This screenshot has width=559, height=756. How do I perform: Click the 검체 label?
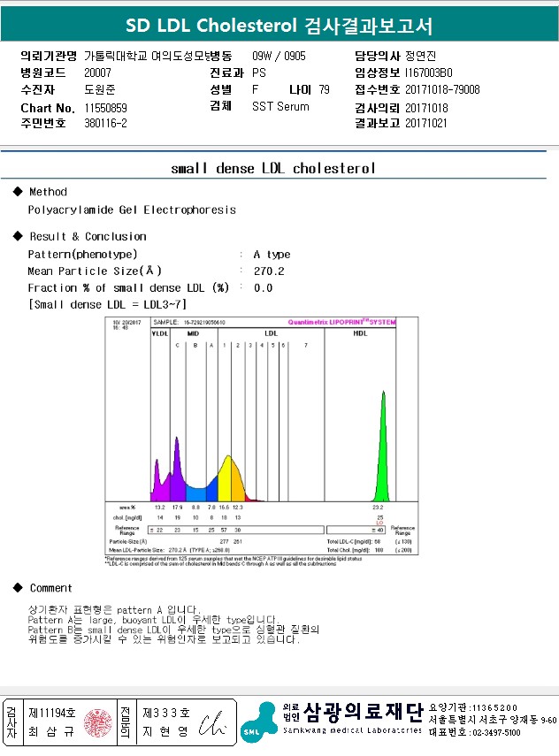point(220,106)
